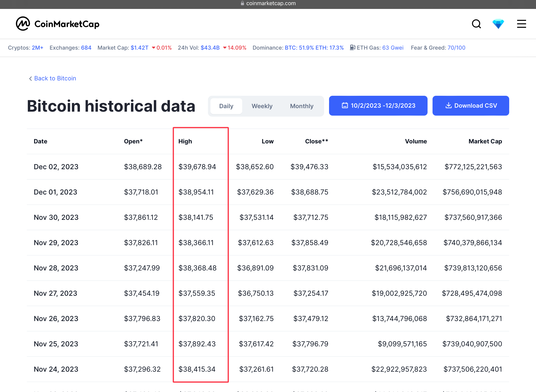The image size is (536, 392).
Task: Click the $37,858.49 close value
Action: click(x=310, y=243)
